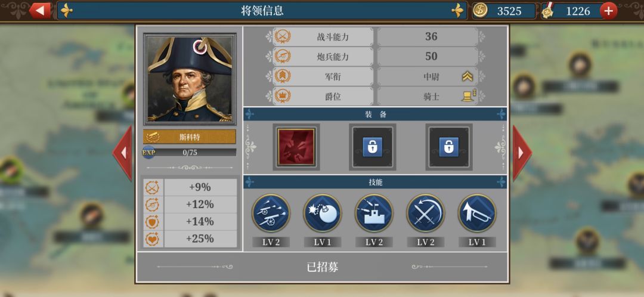Open the cannon volley skill icon
644x297 pixels.
click(271, 213)
